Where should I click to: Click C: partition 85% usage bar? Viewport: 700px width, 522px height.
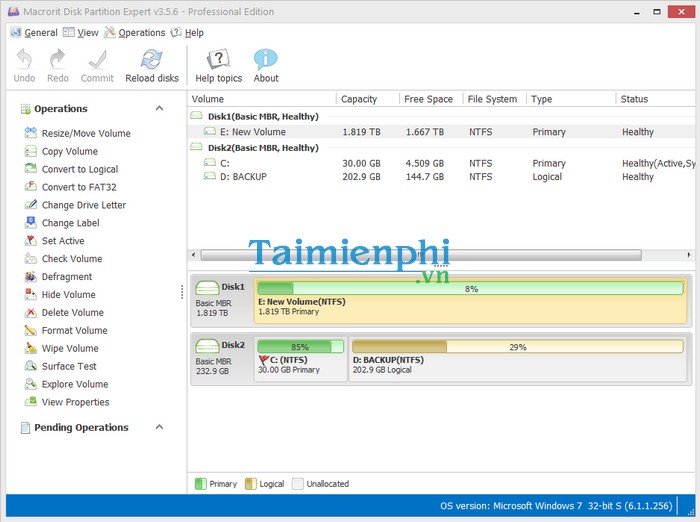(300, 347)
